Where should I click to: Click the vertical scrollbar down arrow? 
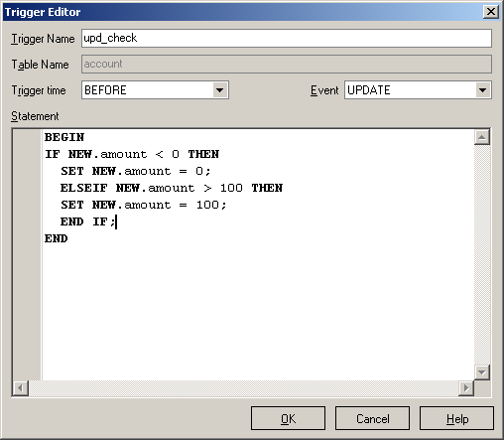[481, 372]
